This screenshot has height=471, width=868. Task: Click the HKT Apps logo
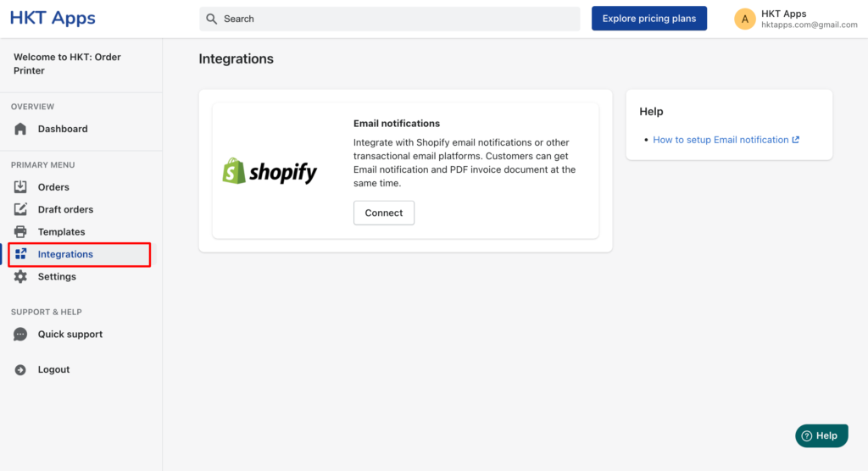click(53, 18)
